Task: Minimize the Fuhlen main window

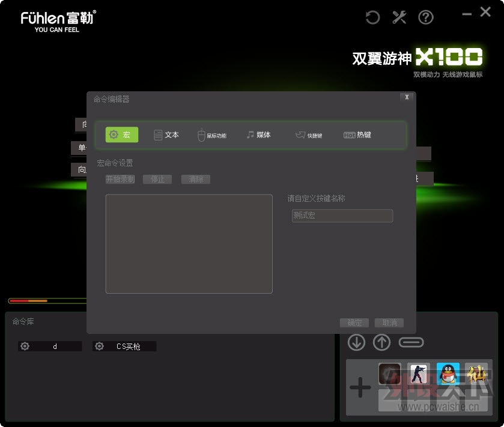Action: point(467,14)
